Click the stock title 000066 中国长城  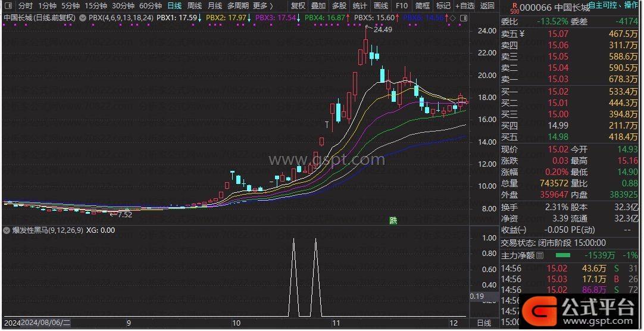555,7
